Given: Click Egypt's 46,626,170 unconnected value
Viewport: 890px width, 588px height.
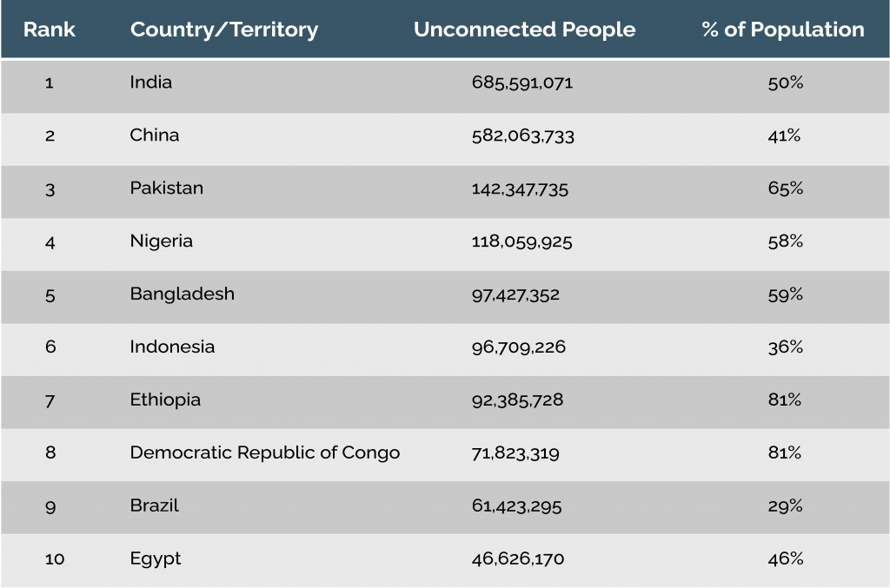Looking at the screenshot, I should click(x=518, y=559).
